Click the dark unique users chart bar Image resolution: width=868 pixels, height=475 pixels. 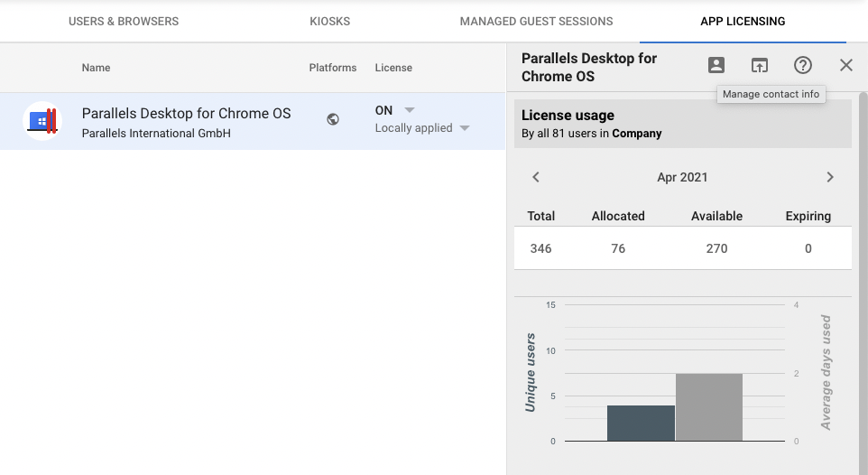(641, 424)
